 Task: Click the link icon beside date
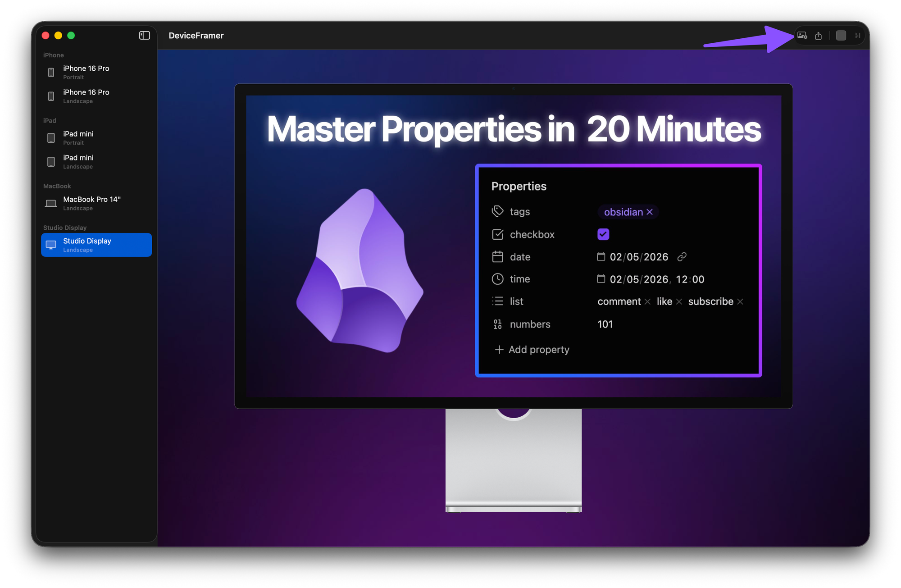point(682,257)
